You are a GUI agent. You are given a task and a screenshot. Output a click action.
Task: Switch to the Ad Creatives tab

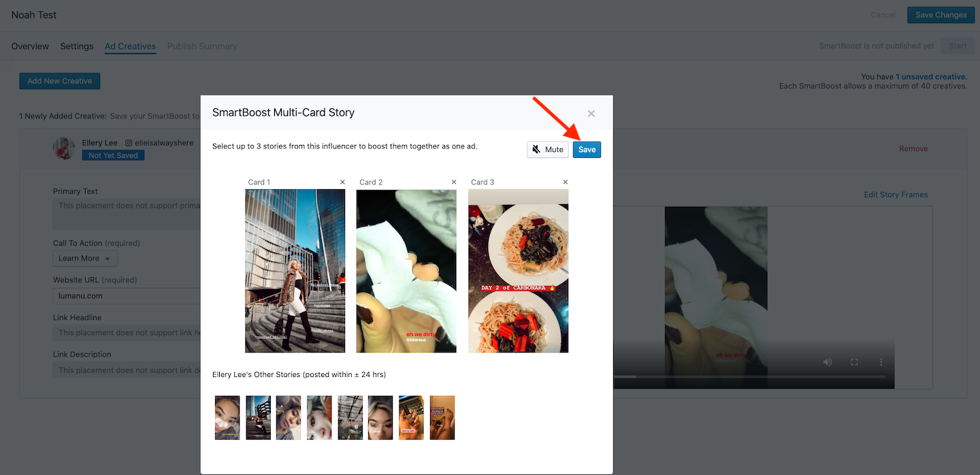tap(130, 46)
